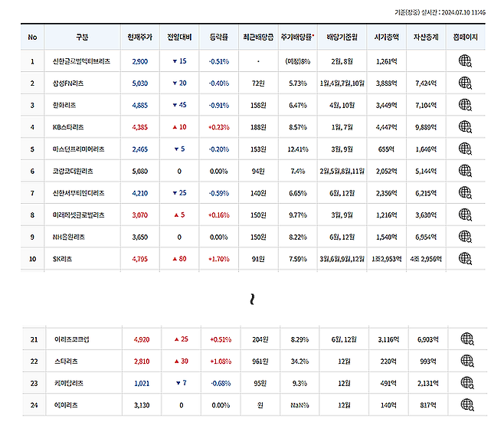Screen dimensions: 504x432
Task: Open homepage globe icon for 삼성FN리츠
Action: 465,83
